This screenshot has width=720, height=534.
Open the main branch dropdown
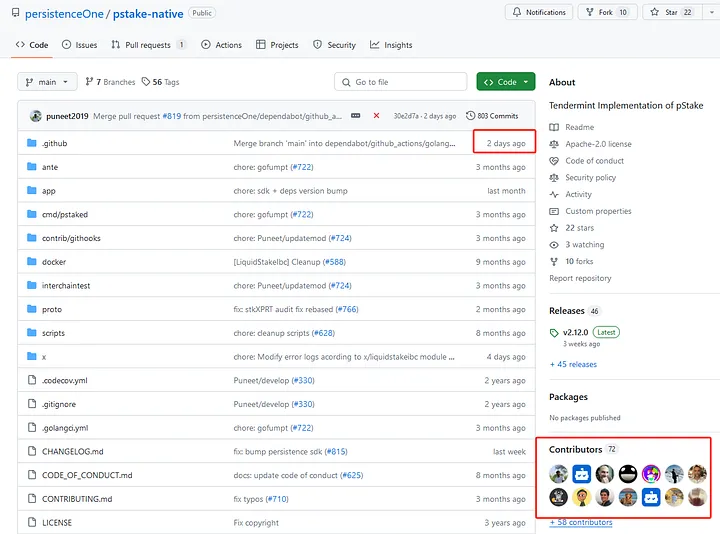click(x=47, y=82)
